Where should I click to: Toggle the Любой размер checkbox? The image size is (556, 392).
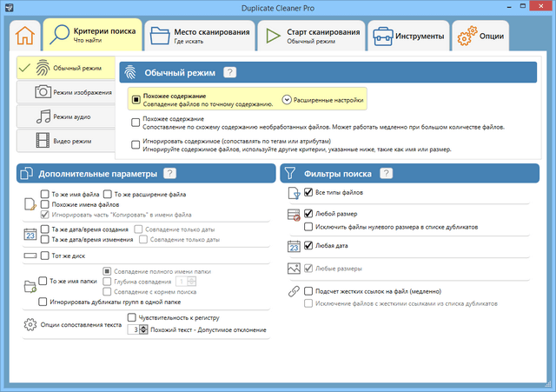(308, 213)
